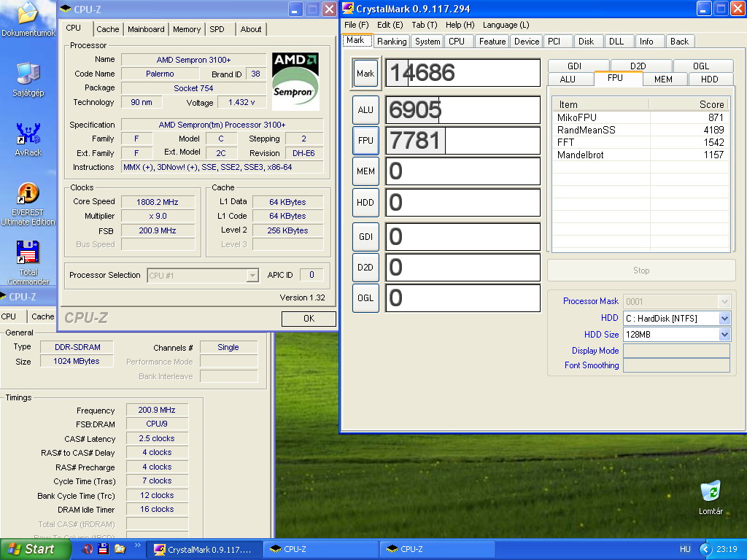Run the FPU benchmark button
The width and height of the screenshot is (747, 560).
coord(365,141)
